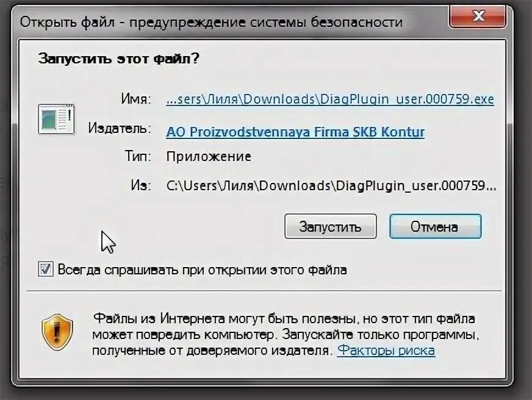Click the Издатель: label
The image size is (532, 400).
point(120,128)
